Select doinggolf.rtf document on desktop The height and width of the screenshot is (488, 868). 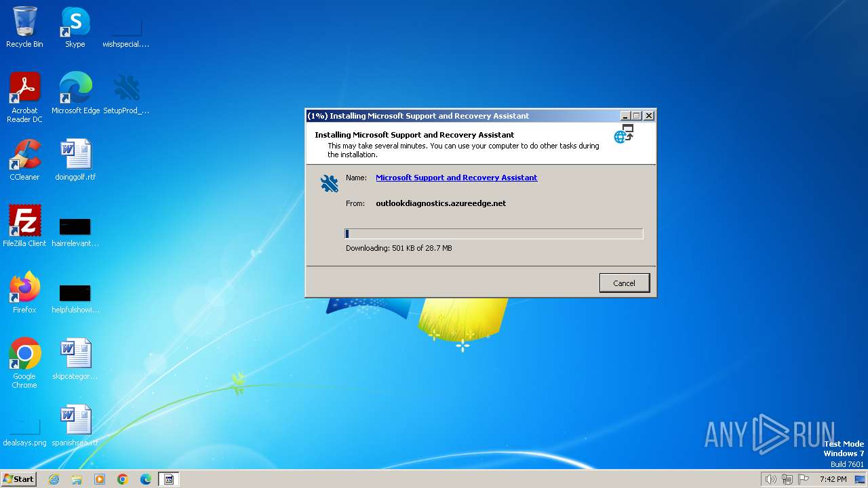click(x=75, y=160)
